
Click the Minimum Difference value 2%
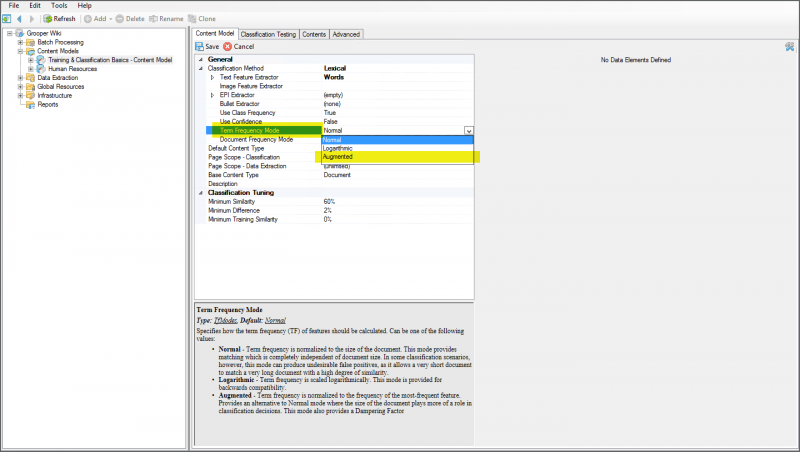point(328,211)
